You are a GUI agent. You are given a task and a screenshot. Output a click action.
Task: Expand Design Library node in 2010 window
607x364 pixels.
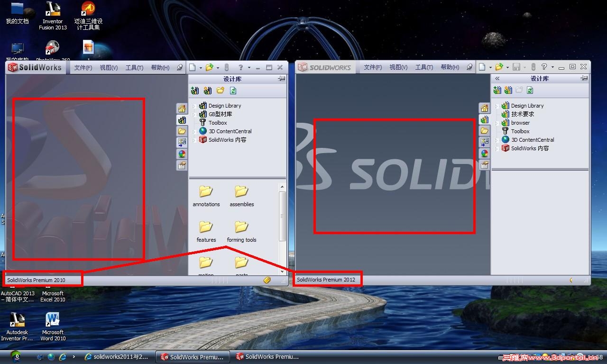[194, 106]
